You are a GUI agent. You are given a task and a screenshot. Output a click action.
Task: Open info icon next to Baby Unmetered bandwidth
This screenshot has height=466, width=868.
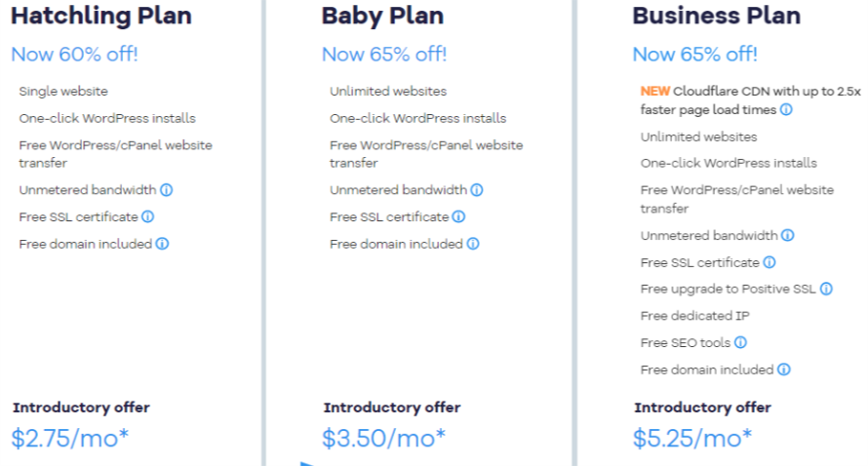(477, 190)
